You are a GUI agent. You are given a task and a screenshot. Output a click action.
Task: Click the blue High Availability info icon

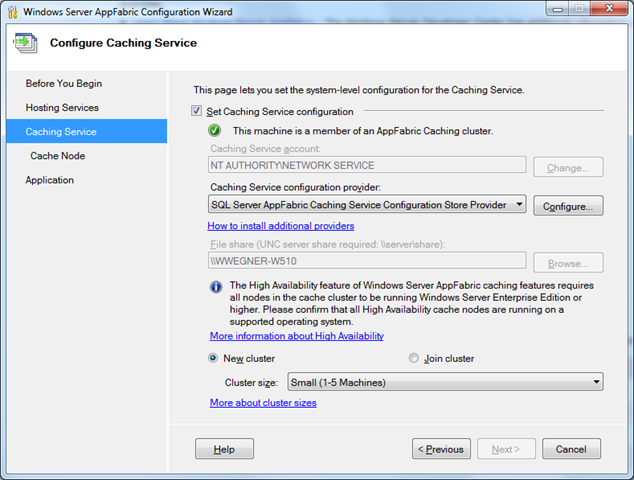point(216,287)
